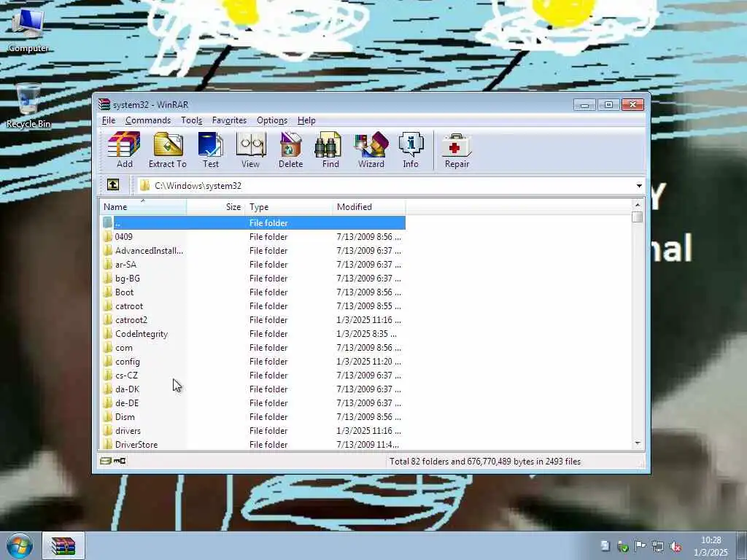The width and height of the screenshot is (747, 560).
Task: Click the muted volume tray icon
Action: pyautogui.click(x=676, y=547)
